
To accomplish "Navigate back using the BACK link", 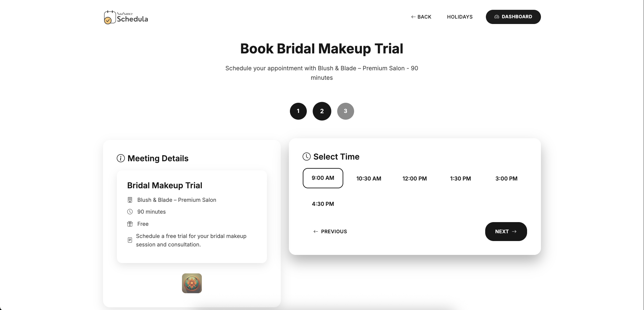I will pyautogui.click(x=421, y=17).
